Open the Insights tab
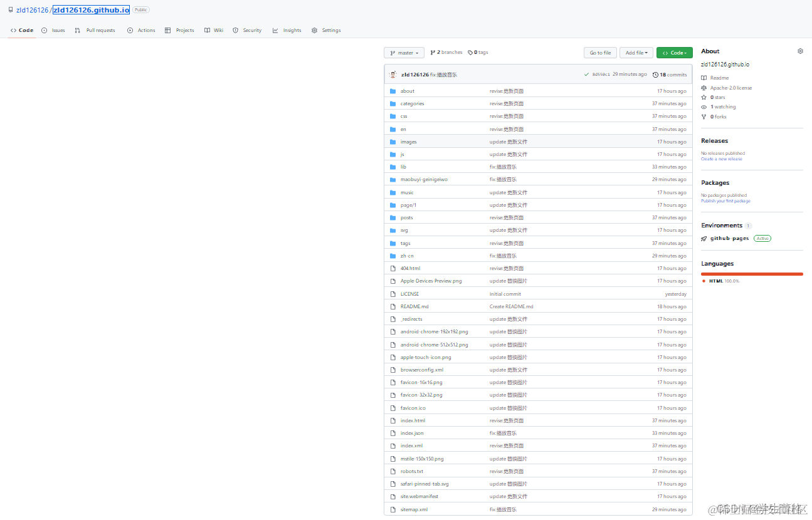 pyautogui.click(x=287, y=30)
